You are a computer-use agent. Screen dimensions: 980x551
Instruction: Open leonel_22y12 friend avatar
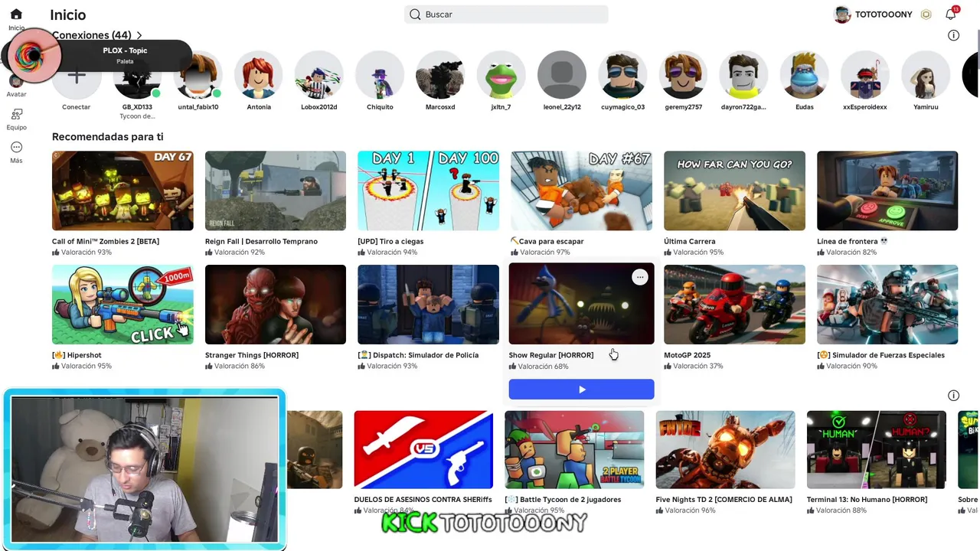point(562,75)
